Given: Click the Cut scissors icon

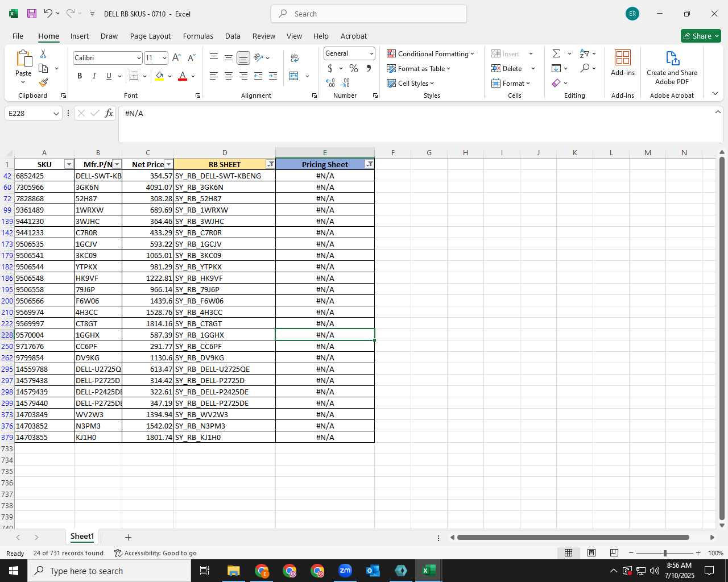Looking at the screenshot, I should pos(43,53).
